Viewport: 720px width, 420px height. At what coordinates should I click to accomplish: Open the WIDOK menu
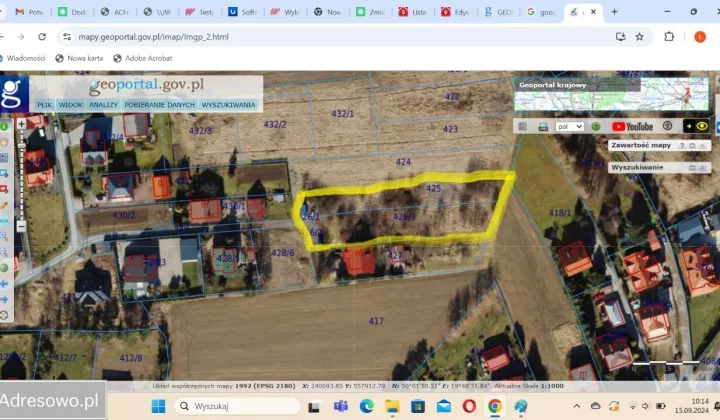70,105
